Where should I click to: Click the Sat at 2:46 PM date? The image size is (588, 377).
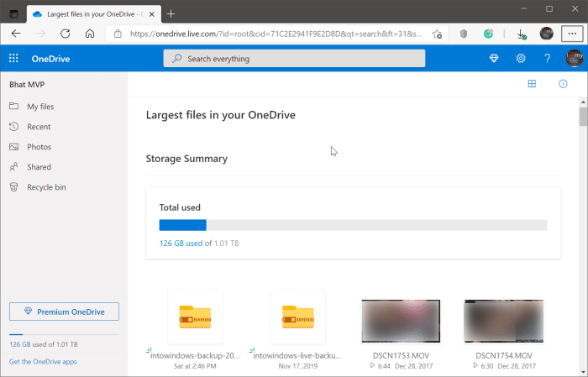195,366
